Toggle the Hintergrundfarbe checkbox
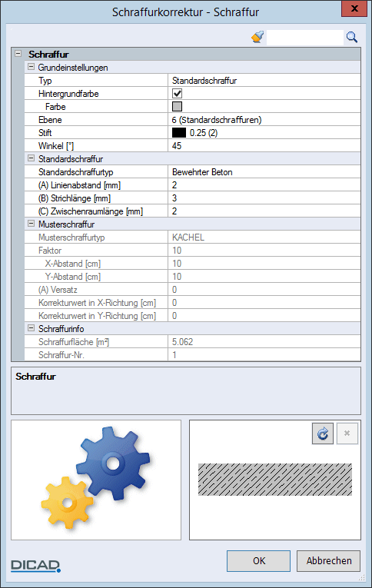 177,93
